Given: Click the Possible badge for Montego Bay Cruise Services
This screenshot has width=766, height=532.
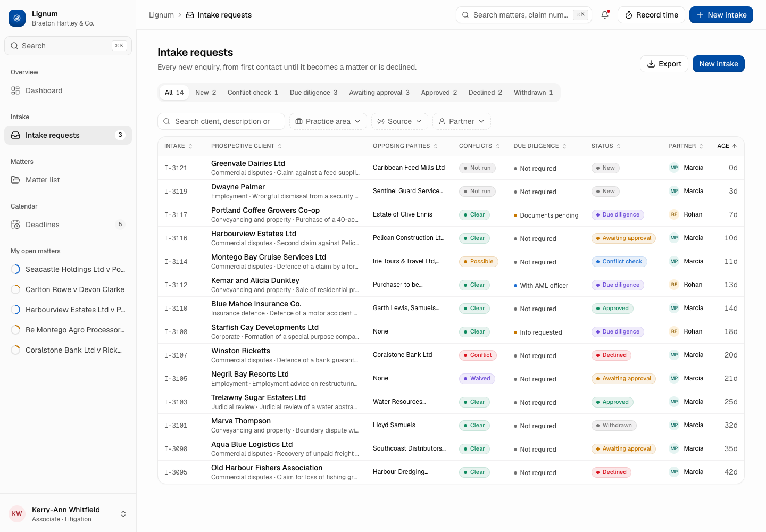Looking at the screenshot, I should tap(479, 262).
